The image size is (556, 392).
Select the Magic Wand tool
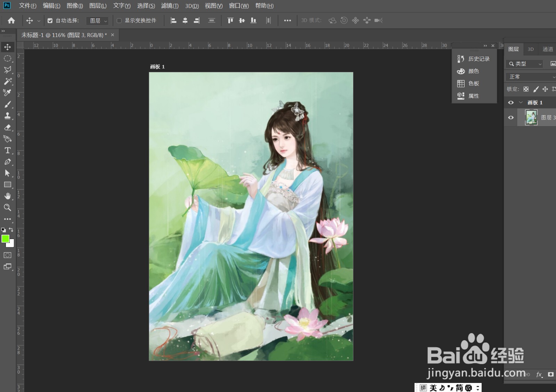pyautogui.click(x=7, y=81)
